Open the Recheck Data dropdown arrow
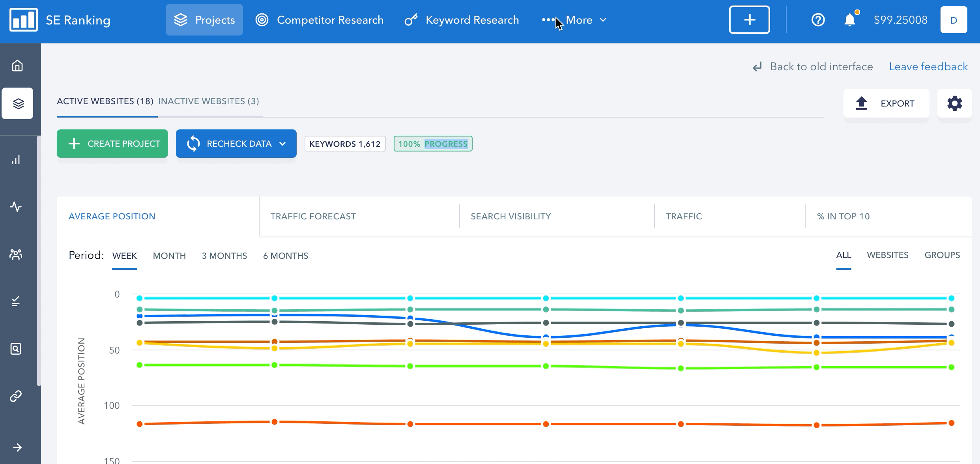Image resolution: width=980 pixels, height=464 pixels. [282, 144]
